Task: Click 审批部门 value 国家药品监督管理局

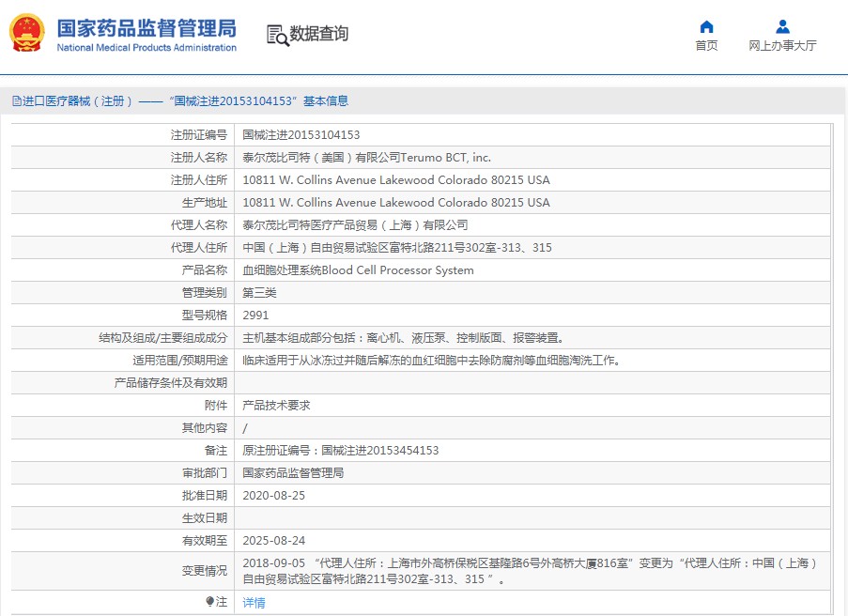Action: click(293, 473)
